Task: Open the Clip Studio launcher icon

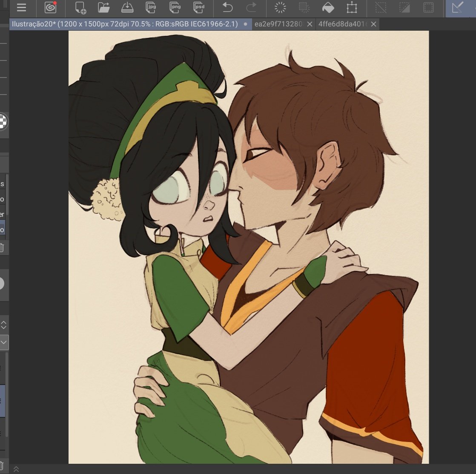Action: 50,8
